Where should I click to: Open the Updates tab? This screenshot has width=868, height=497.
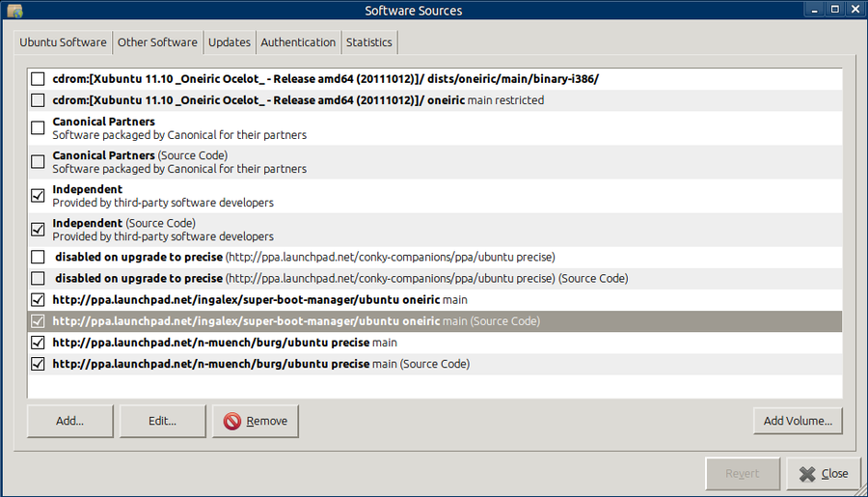tap(230, 42)
